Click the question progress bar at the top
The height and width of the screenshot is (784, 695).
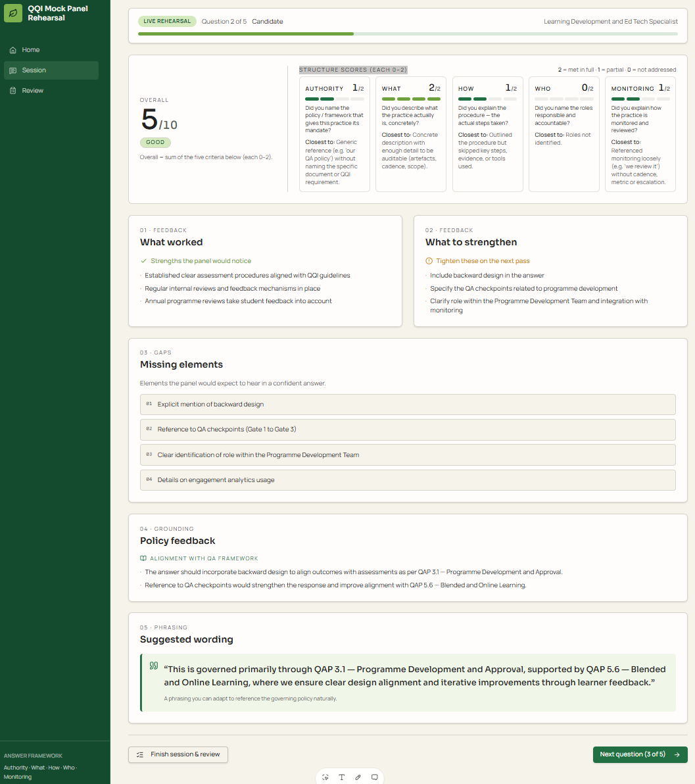[408, 34]
